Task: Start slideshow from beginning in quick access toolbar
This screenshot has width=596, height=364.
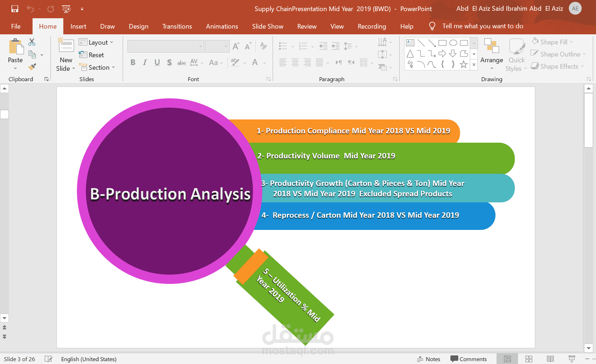Action: (x=66, y=9)
